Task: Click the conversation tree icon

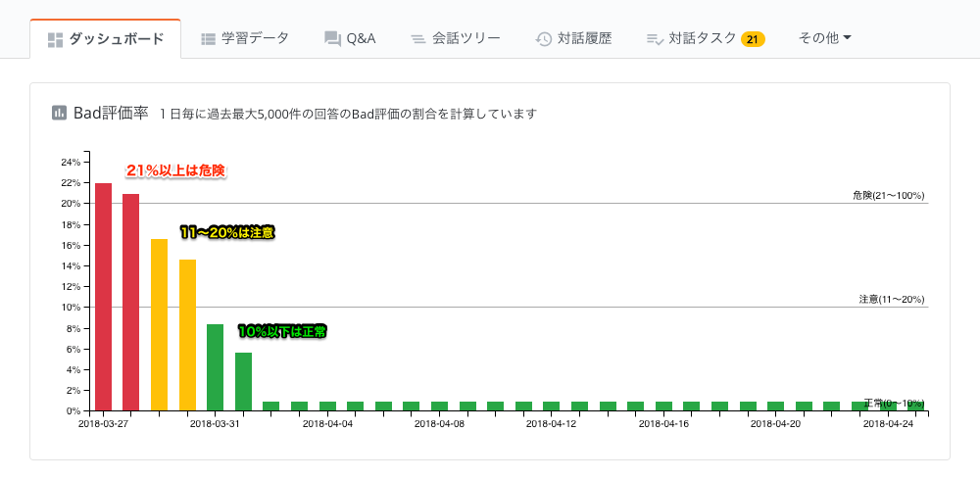Action: (417, 39)
